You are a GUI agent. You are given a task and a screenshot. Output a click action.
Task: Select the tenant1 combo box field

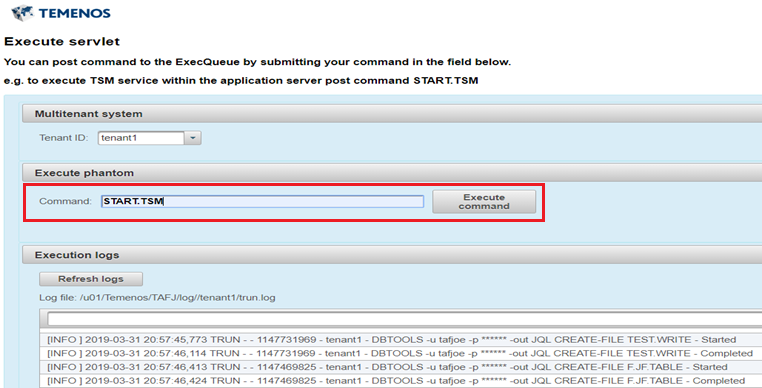141,138
